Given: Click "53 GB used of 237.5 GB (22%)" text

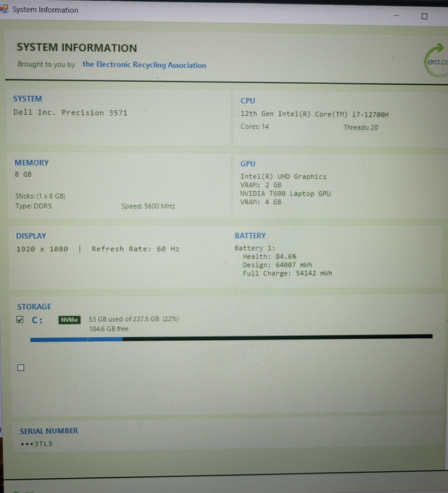Looking at the screenshot, I should pos(134,319).
